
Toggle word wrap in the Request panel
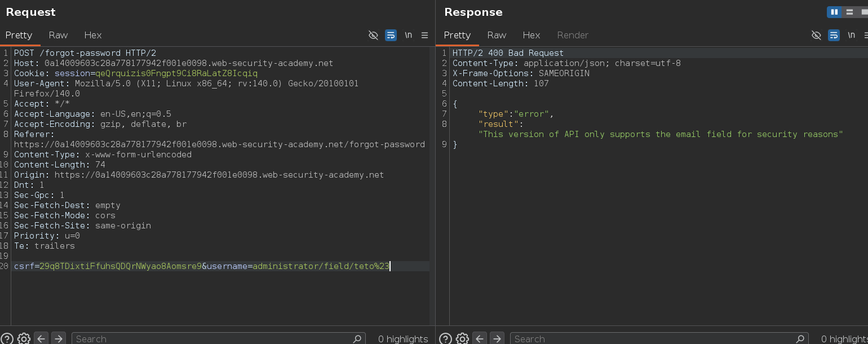coord(391,35)
